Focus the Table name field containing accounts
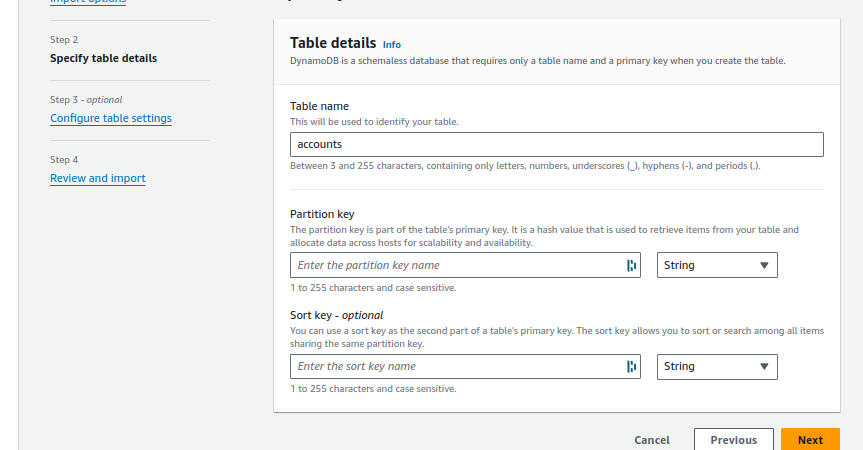 coord(557,144)
